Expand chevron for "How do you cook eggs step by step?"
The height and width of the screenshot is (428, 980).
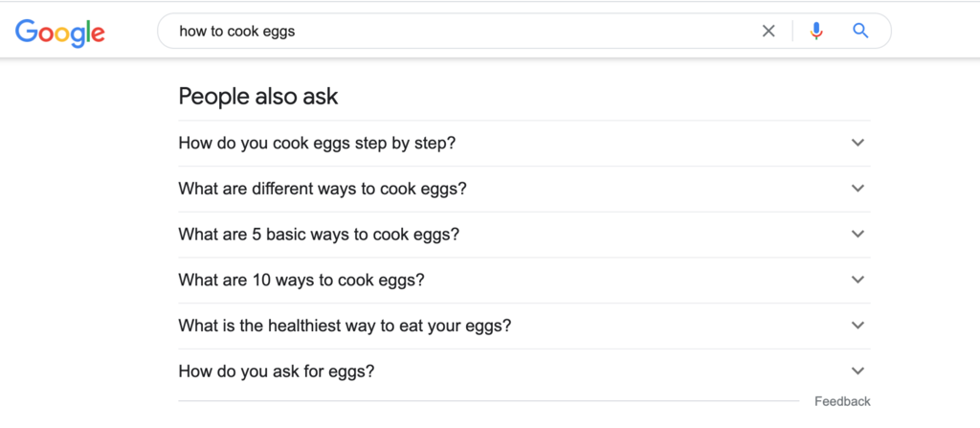point(857,143)
